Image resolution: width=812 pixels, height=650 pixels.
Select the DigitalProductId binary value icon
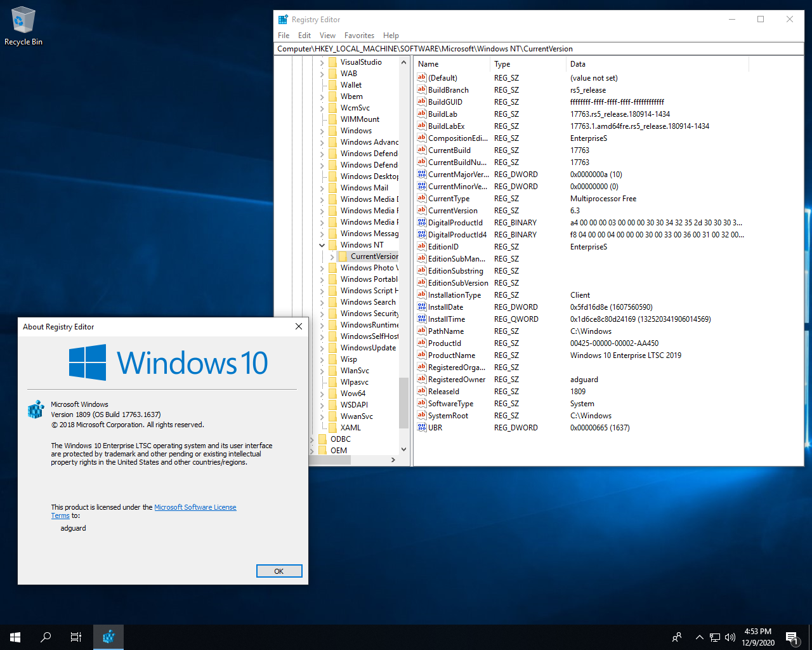coord(422,222)
